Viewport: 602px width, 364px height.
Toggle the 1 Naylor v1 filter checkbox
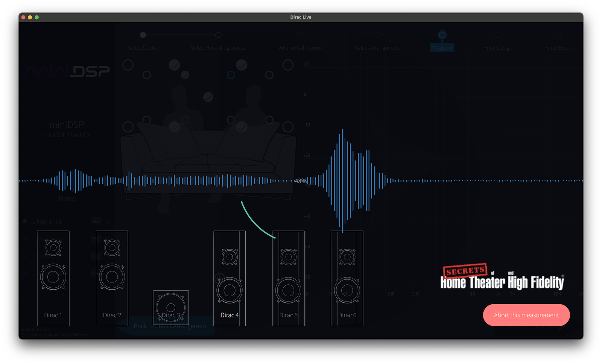pyautogui.click(x=25, y=221)
